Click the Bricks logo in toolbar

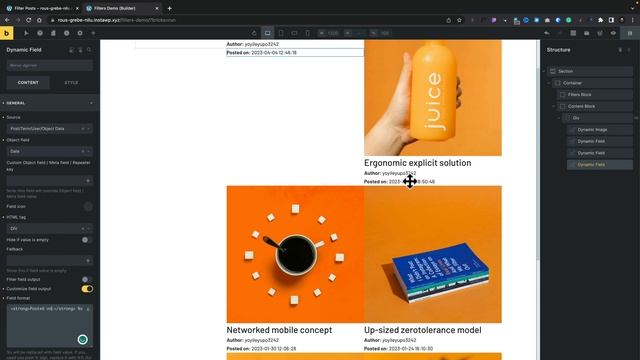[7, 33]
